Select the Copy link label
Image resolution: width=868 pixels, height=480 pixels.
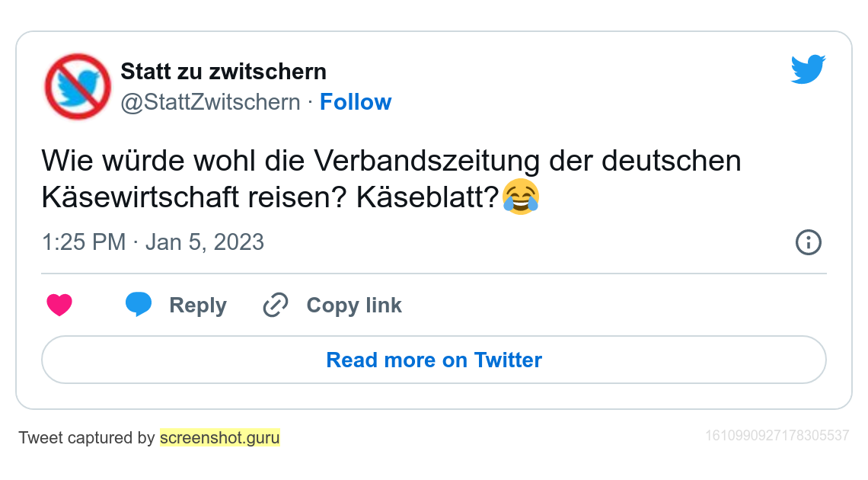point(354,306)
